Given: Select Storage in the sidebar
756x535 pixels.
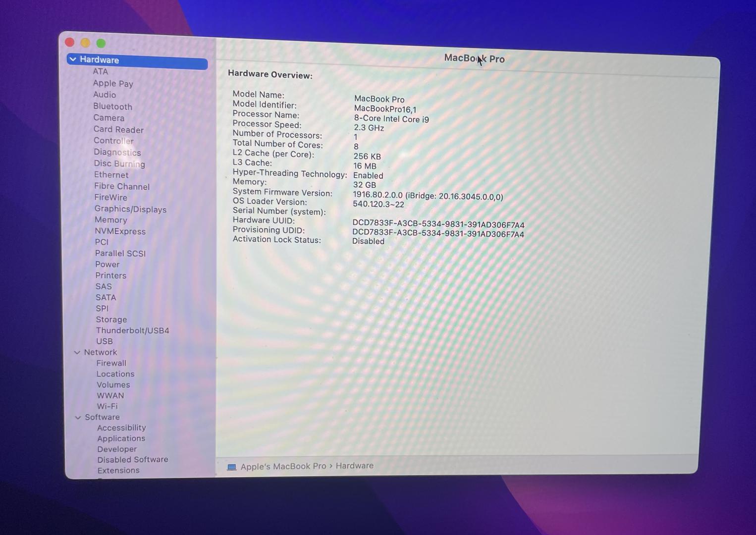Looking at the screenshot, I should [111, 320].
